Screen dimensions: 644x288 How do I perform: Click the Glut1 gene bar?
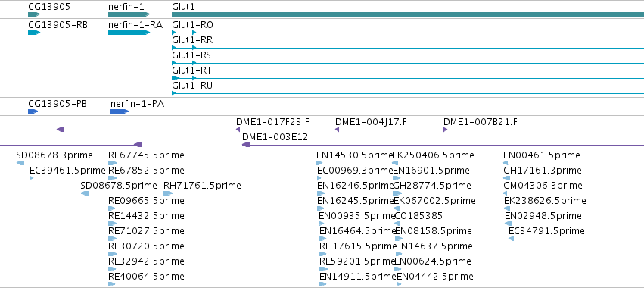(x=408, y=14)
